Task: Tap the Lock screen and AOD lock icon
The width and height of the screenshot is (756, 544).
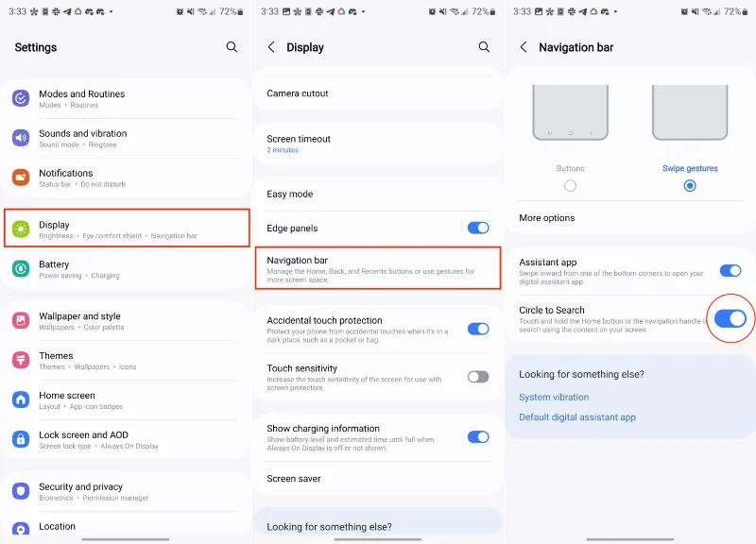Action: (21, 439)
